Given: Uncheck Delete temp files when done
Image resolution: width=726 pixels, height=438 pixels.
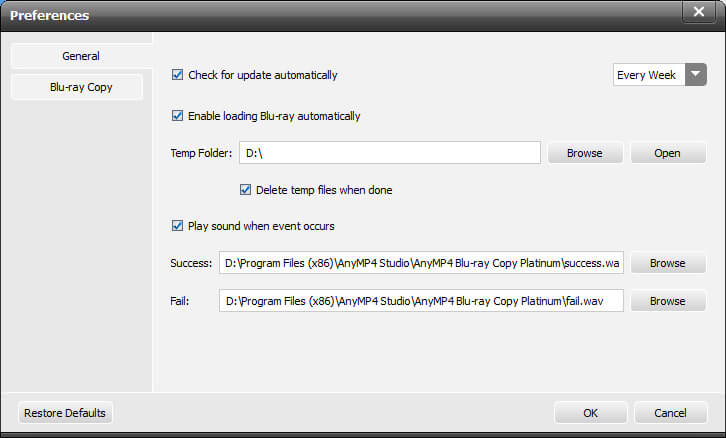Looking at the screenshot, I should (245, 190).
